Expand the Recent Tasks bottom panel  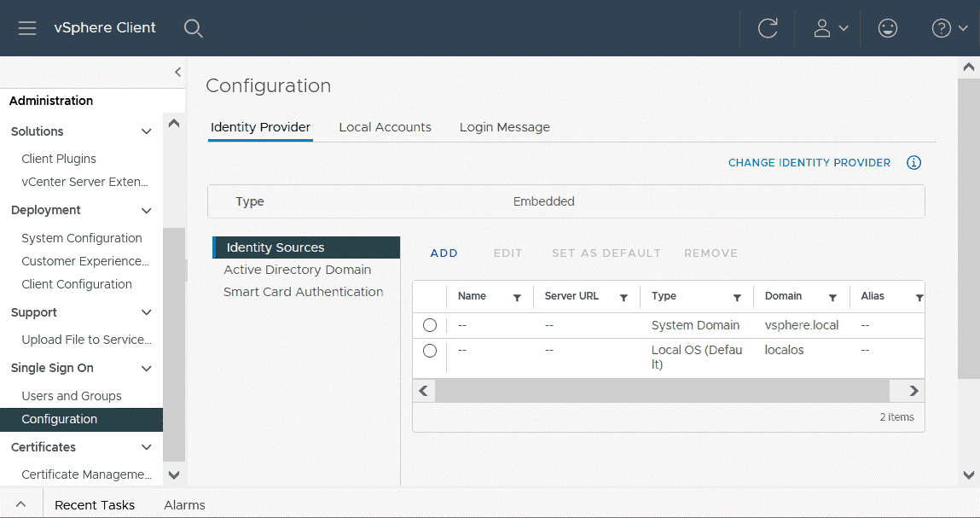coord(20,504)
